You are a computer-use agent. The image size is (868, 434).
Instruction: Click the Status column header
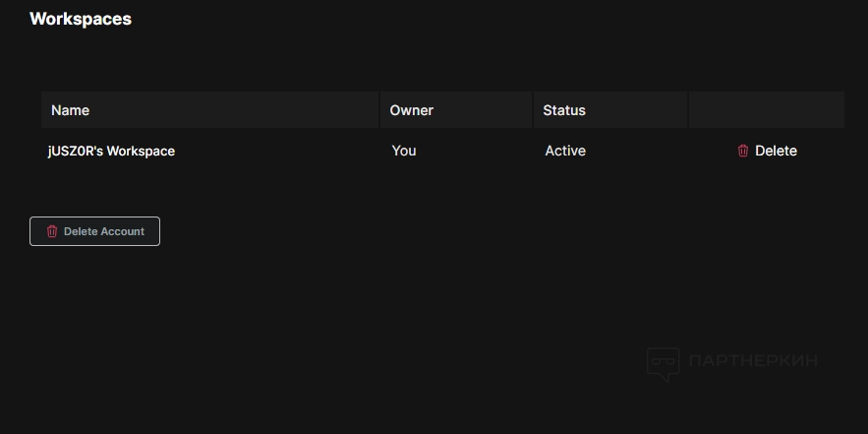click(x=564, y=110)
